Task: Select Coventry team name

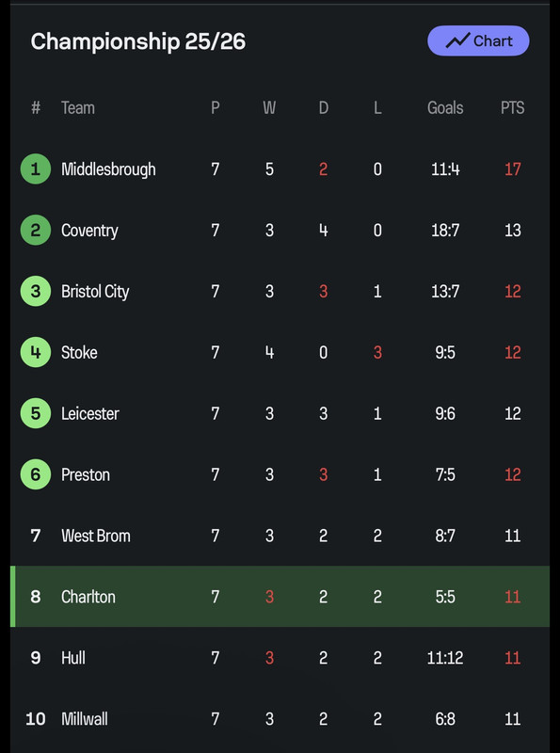Action: click(89, 231)
